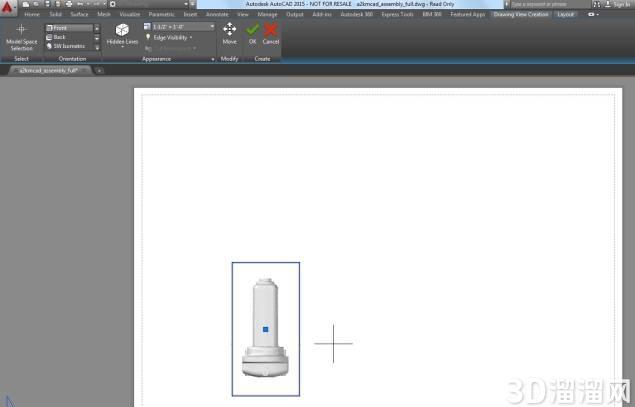Open the Edge Visibility dropdown

(173, 38)
